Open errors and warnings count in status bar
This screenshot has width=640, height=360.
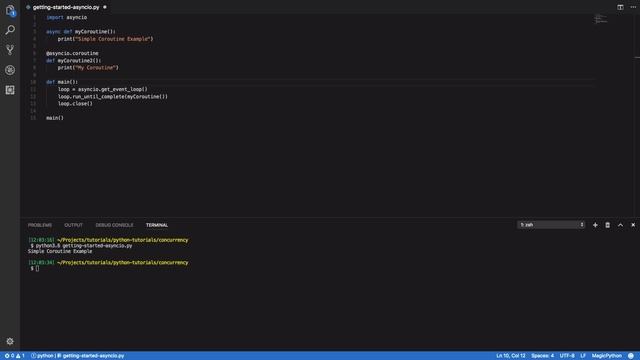15,356
